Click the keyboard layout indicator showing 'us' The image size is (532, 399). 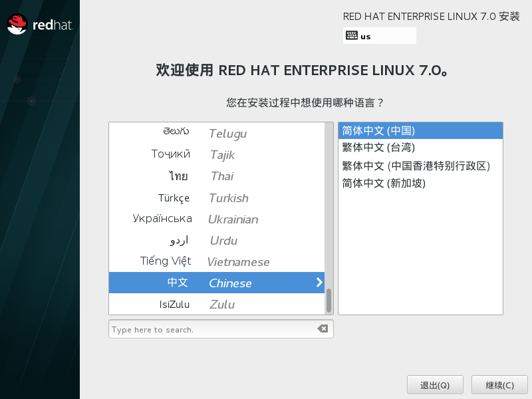[x=379, y=35]
